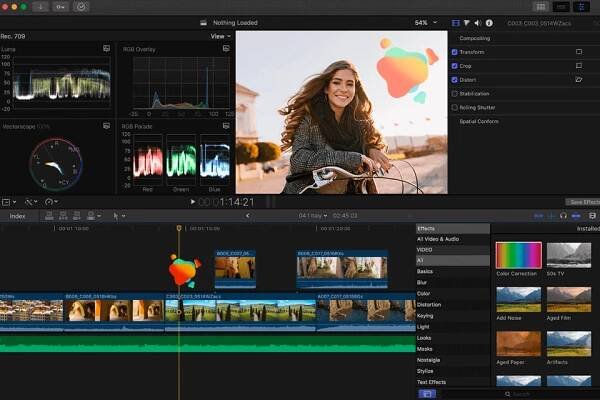The height and width of the screenshot is (400, 600).
Task: Select the Aged Paper effect thumbnail
Action: point(518,344)
